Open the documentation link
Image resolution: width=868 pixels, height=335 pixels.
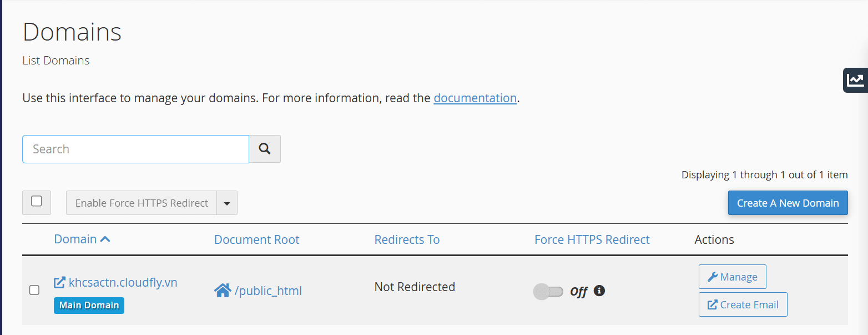[475, 98]
